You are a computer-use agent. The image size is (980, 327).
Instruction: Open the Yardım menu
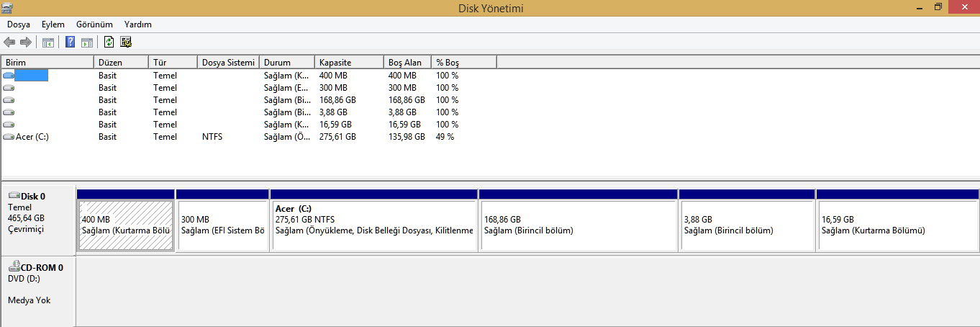[138, 24]
